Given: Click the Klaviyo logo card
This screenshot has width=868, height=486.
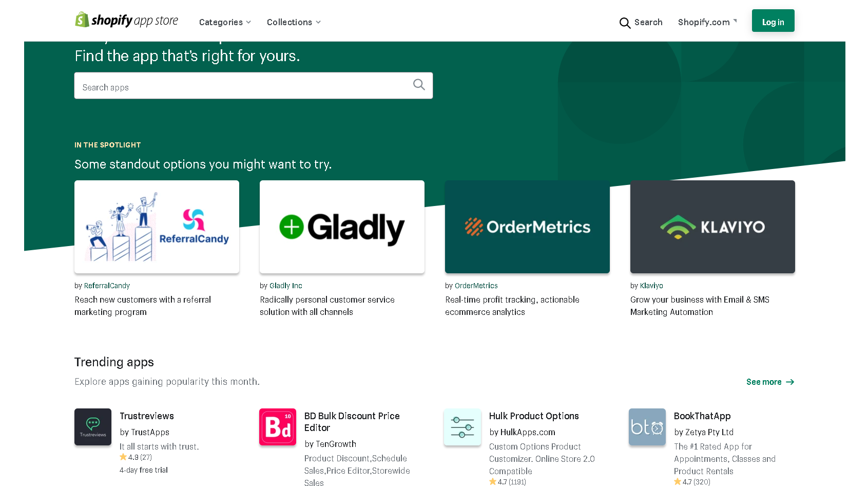Looking at the screenshot, I should 712,227.
